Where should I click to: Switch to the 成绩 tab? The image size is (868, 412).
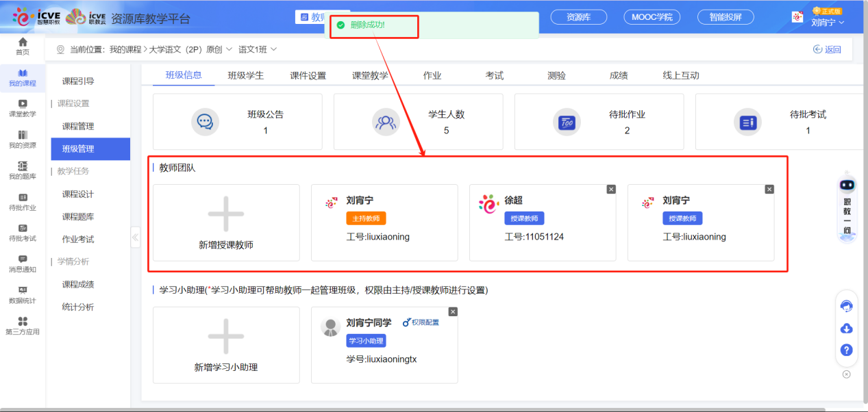coord(618,75)
